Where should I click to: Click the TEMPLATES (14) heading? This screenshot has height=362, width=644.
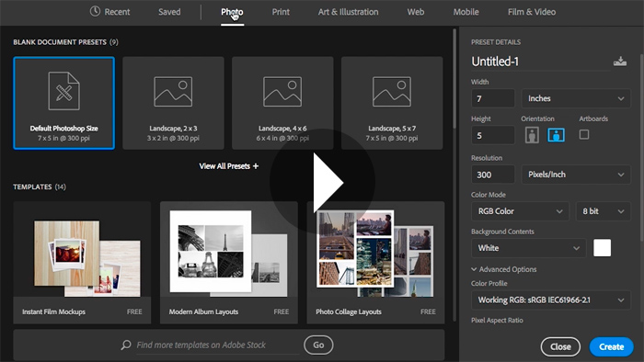point(40,187)
